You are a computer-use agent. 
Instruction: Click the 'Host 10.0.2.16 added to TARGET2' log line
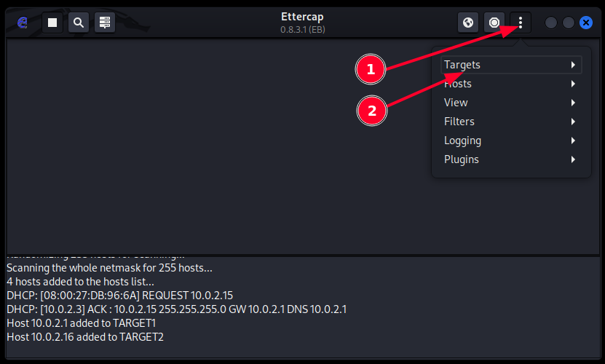point(85,336)
